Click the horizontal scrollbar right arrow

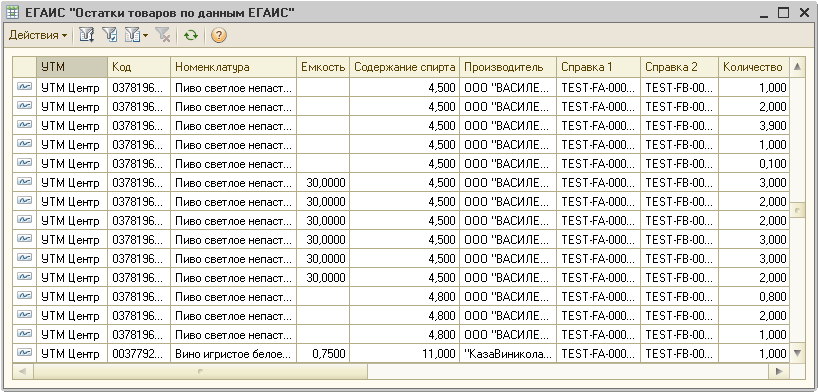(779, 371)
